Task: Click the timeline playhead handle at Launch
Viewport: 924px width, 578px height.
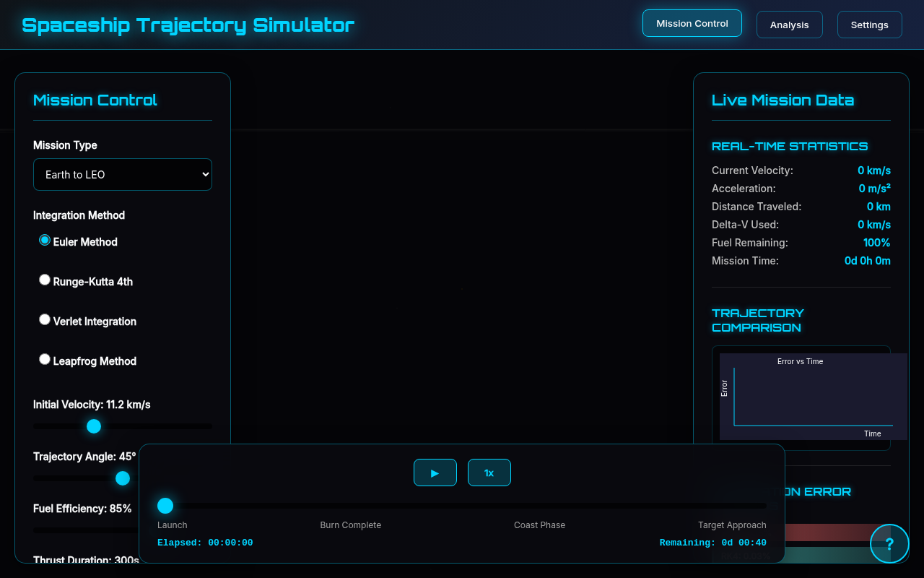Action: (165, 505)
